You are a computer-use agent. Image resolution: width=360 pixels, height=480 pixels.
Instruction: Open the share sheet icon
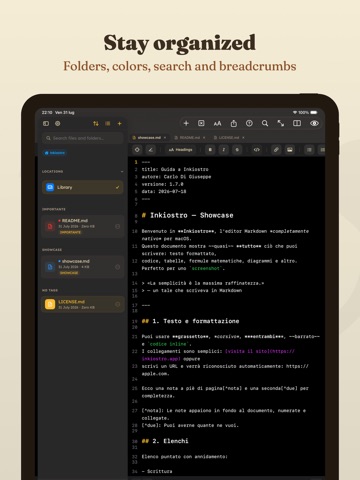pos(234,123)
